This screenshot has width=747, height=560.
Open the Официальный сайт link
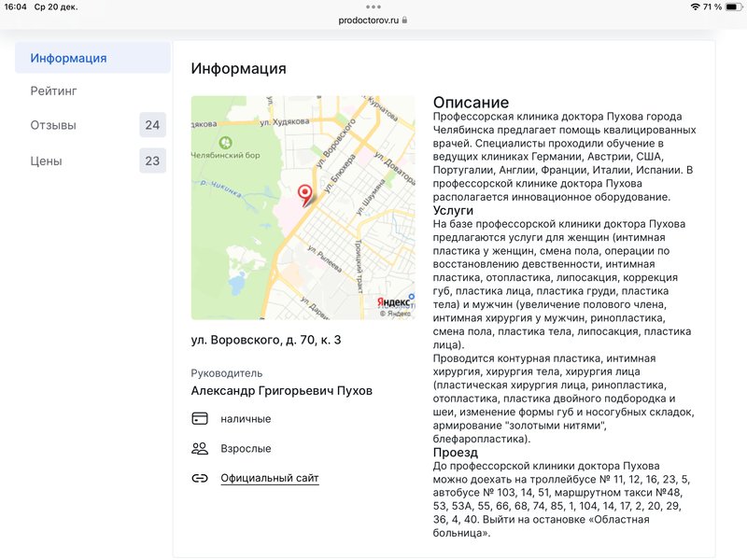tap(270, 478)
